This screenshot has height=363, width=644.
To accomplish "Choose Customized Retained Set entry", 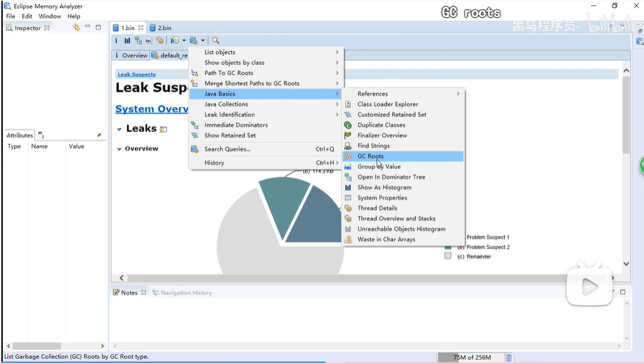I will tap(403, 115).
